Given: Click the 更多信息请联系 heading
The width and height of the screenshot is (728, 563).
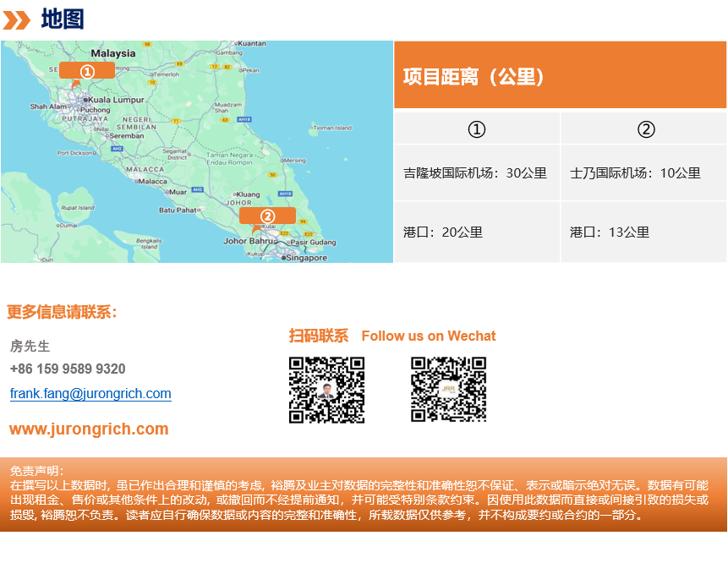Looking at the screenshot, I should pyautogui.click(x=63, y=313).
